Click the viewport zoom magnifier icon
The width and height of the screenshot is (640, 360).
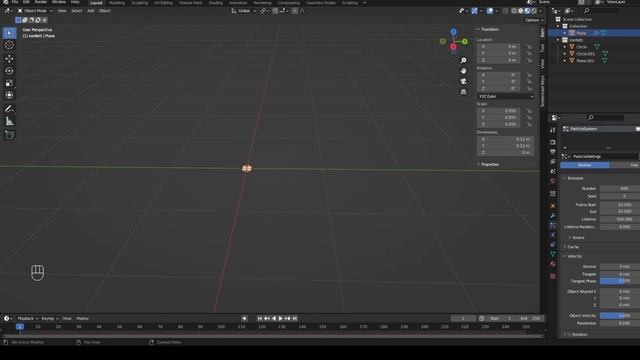463,60
